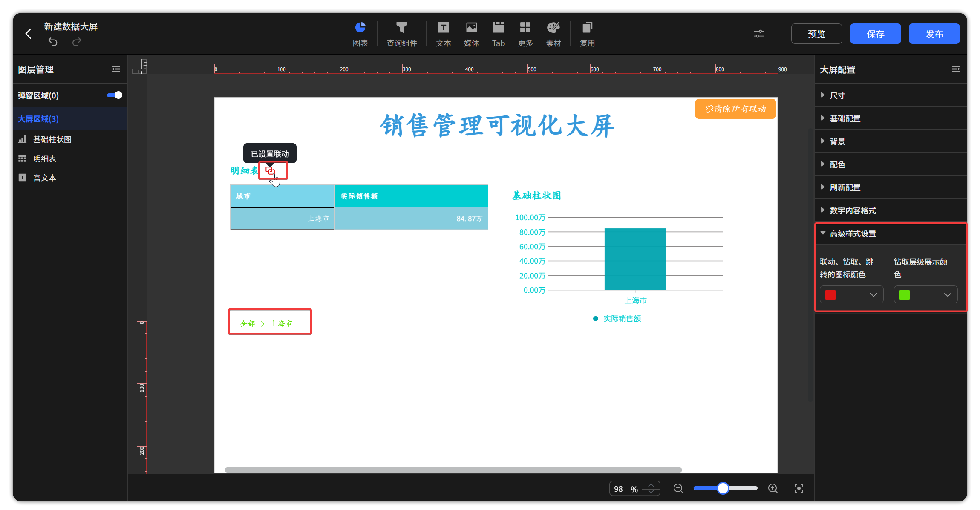Toggle the 实际销售额 chart legend

[x=617, y=319]
